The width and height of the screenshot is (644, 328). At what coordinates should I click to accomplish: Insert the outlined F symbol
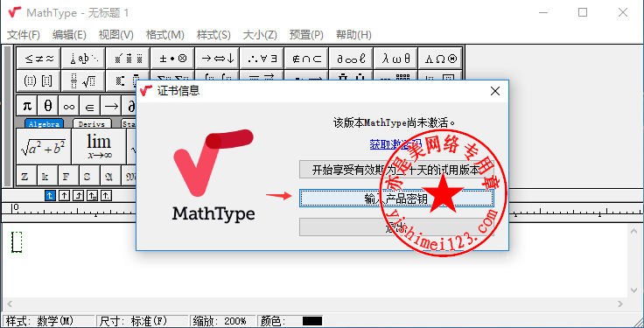coord(68,176)
